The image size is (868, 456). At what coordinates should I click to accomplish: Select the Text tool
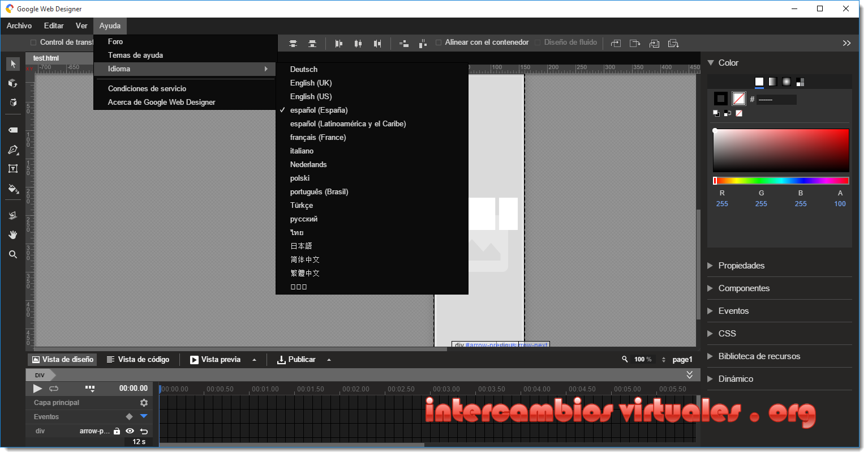tap(13, 169)
